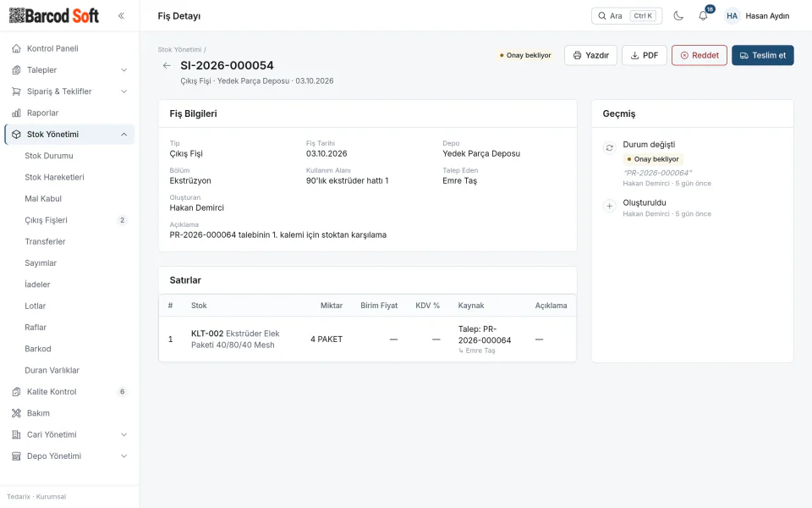Expand the Depo Yönetimi chevron

[123, 456]
